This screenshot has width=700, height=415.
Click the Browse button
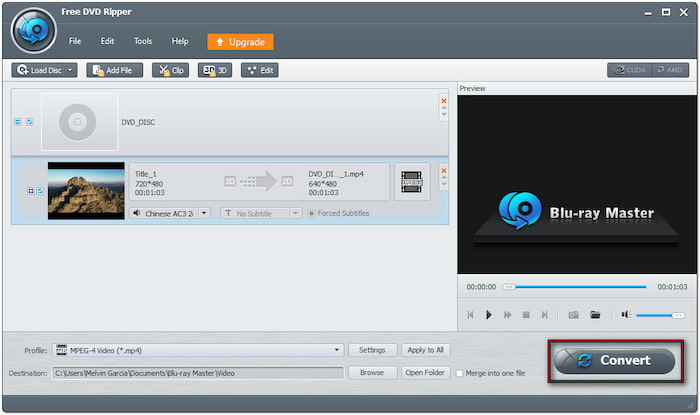372,373
